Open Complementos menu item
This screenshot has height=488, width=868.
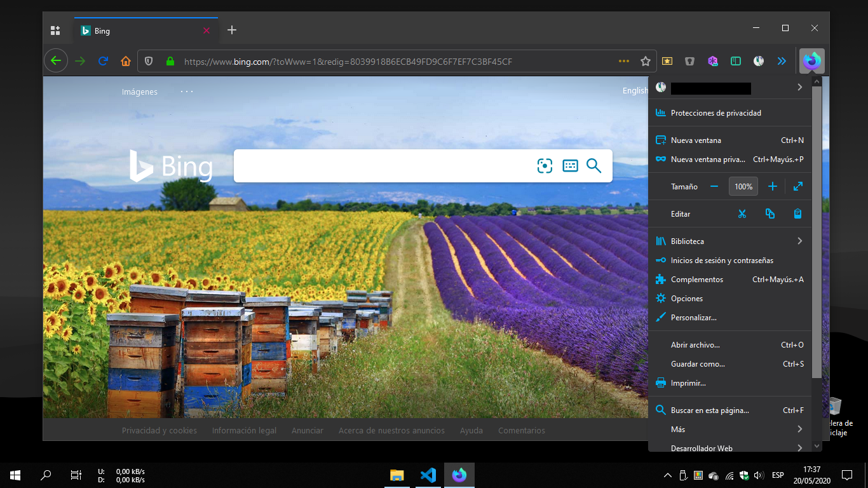[729, 280]
